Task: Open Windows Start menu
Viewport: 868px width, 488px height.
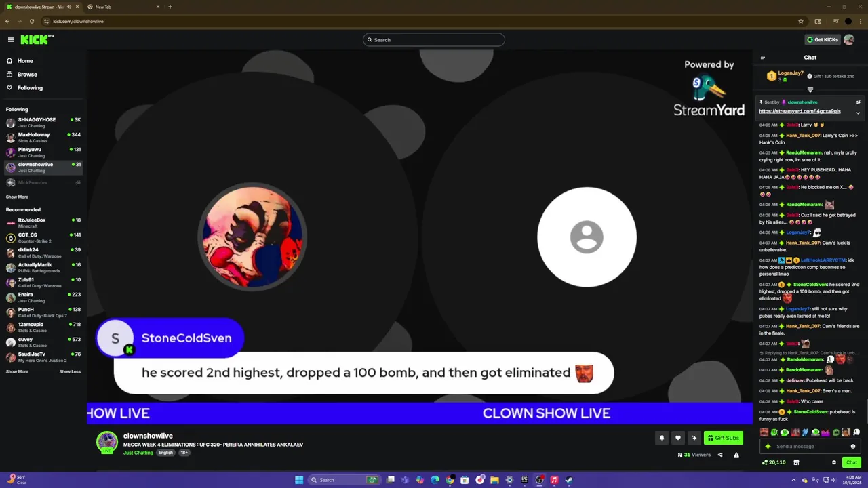Action: pos(299,480)
